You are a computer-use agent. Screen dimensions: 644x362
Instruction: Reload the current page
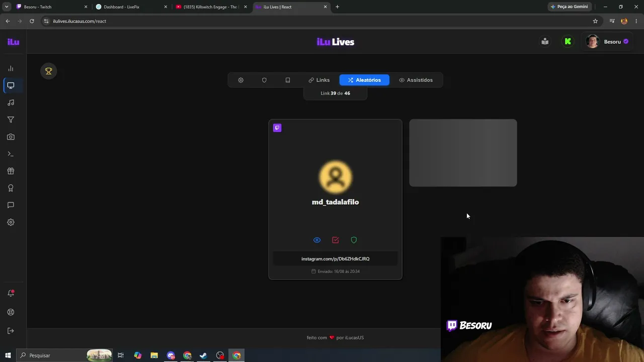pyautogui.click(x=32, y=21)
